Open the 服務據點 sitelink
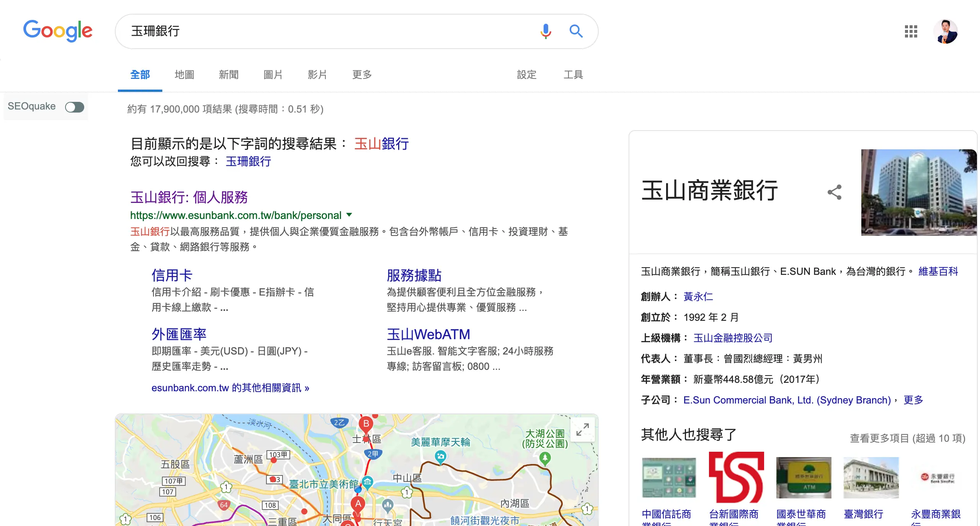 (x=414, y=275)
